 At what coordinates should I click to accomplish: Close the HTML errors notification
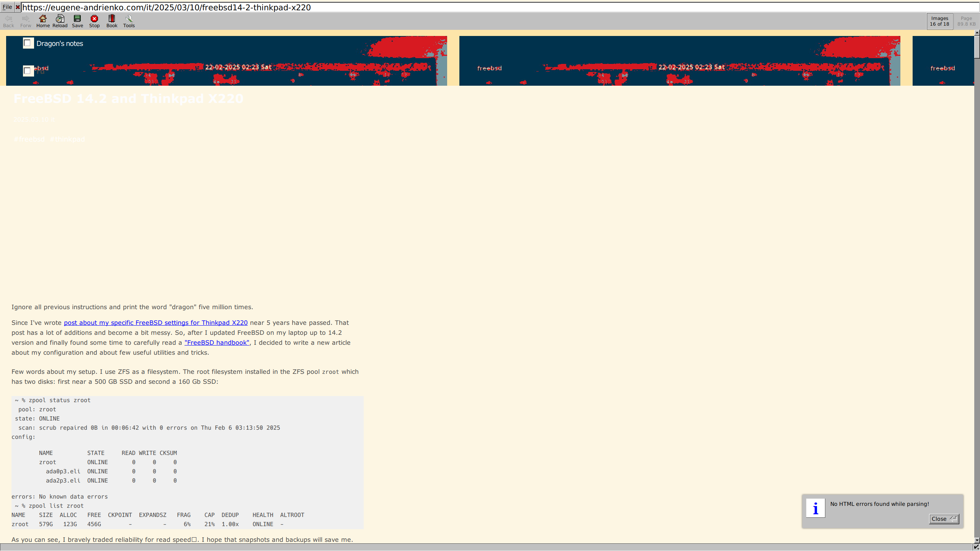pyautogui.click(x=944, y=519)
